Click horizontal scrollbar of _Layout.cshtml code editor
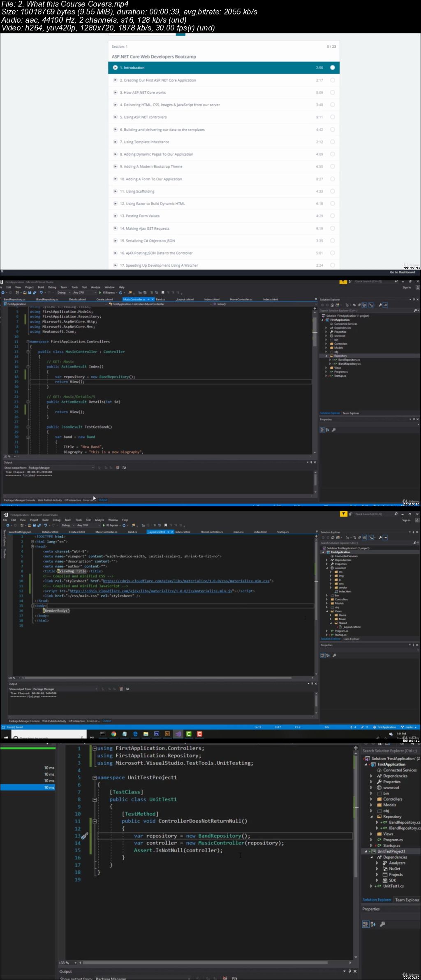Viewport: 421px width, 980px height. [158, 678]
